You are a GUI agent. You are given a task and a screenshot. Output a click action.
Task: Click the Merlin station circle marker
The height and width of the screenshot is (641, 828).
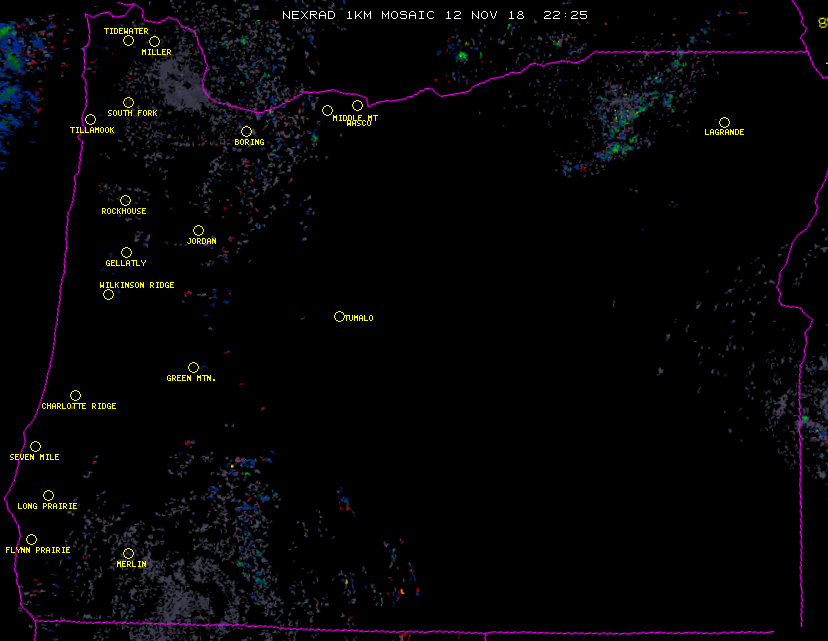click(128, 554)
